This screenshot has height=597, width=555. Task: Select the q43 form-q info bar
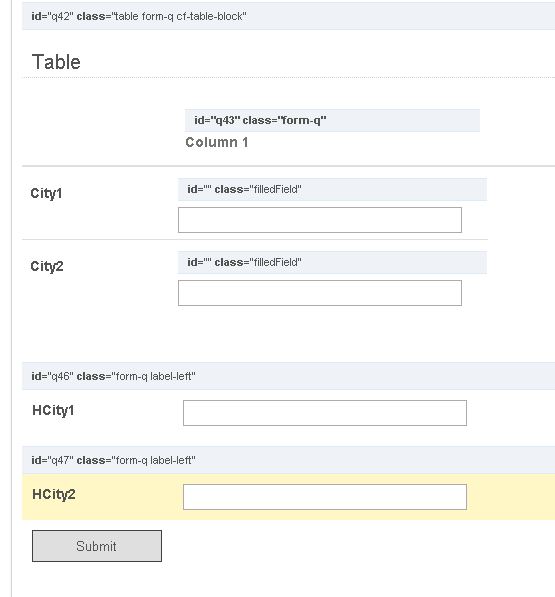click(x=332, y=120)
